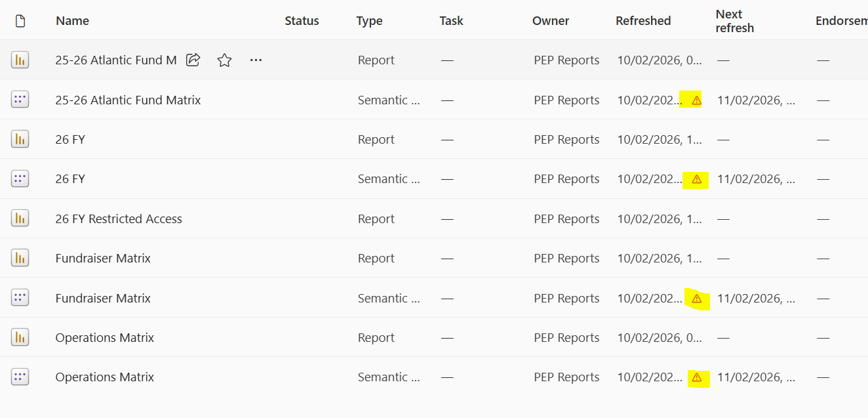Click the report icon beside 26 FY Restricted Access
868x418 pixels.
click(20, 219)
